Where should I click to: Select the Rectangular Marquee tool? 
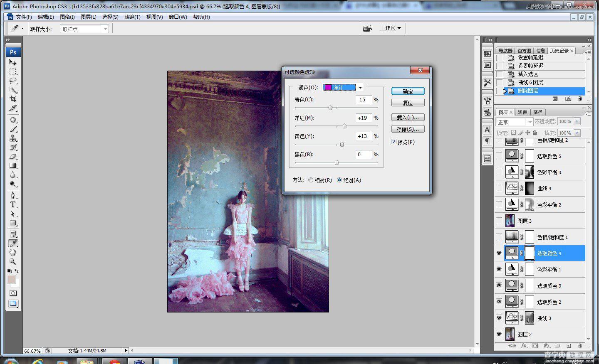tap(13, 71)
